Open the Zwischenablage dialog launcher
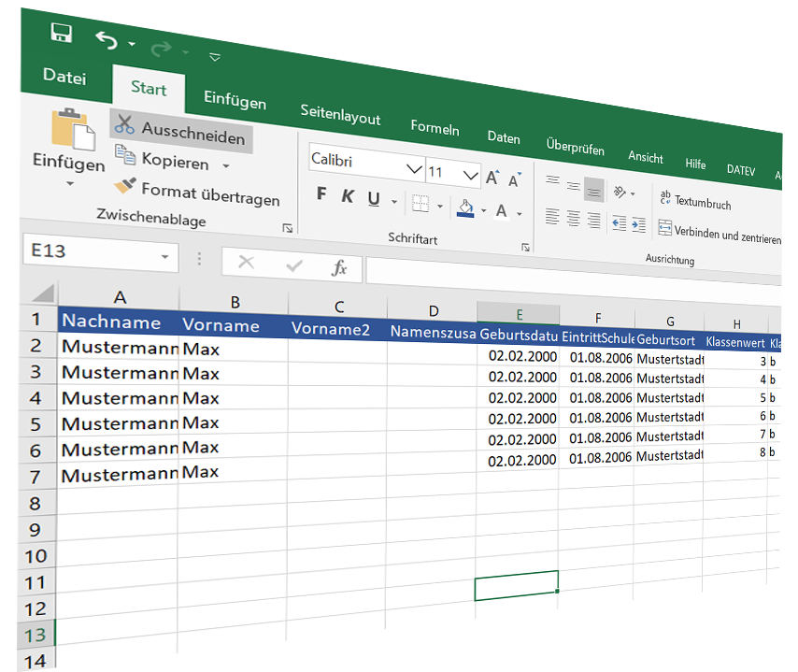 [x=288, y=228]
